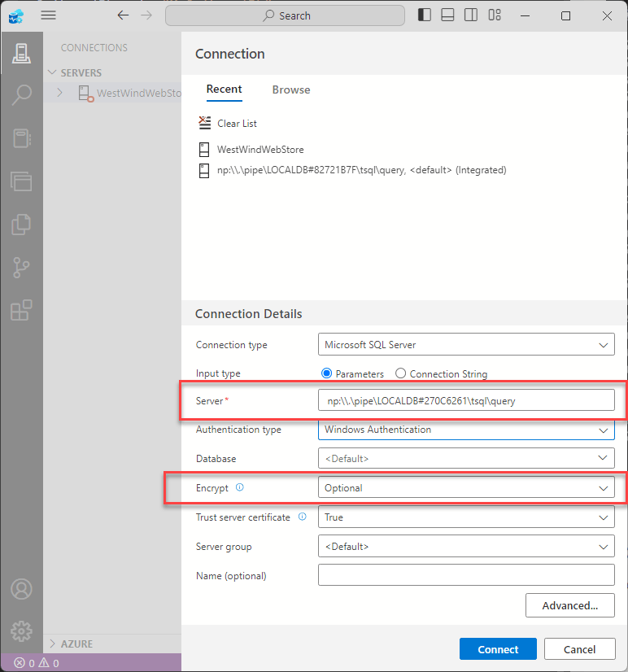Click the Encrypt info icon
The width and height of the screenshot is (628, 672).
[x=240, y=487]
